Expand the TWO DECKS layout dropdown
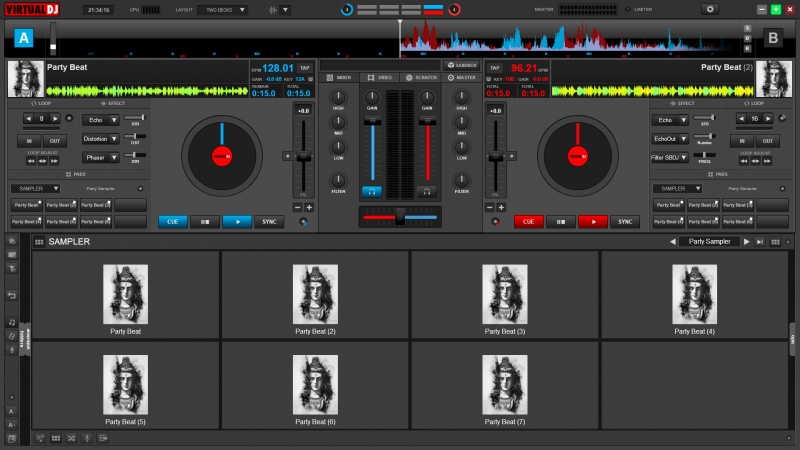 pos(222,10)
